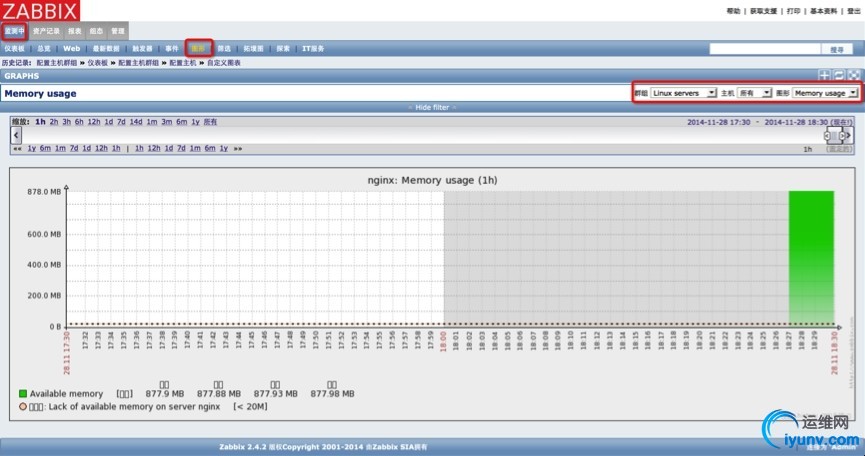Click the trigger circle icon in legend
This screenshot has height=456, width=865.
coord(23,406)
